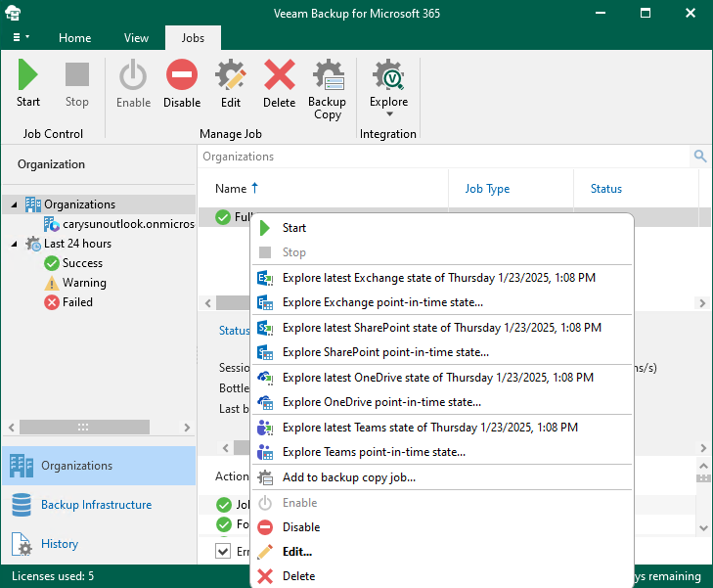Viewport: 713px width, 588px height.
Task: Choose Enable from the context menu
Action: 442,503
